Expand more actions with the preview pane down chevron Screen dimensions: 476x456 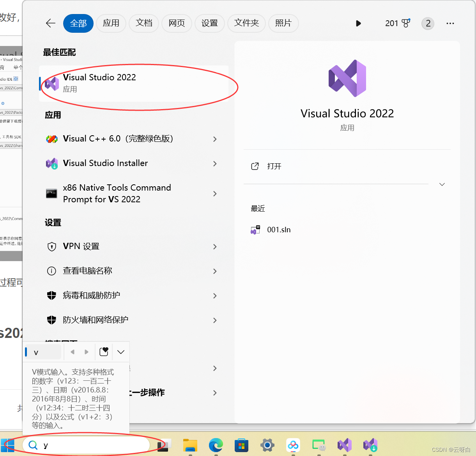(x=442, y=184)
